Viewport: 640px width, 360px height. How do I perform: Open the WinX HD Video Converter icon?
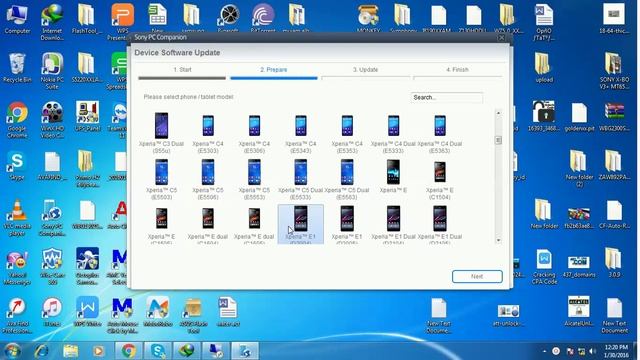(52, 120)
